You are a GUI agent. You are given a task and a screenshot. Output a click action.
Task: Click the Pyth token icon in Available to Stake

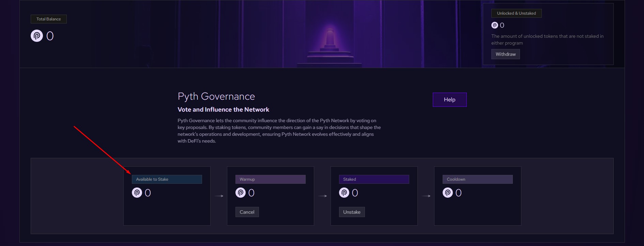(x=137, y=193)
